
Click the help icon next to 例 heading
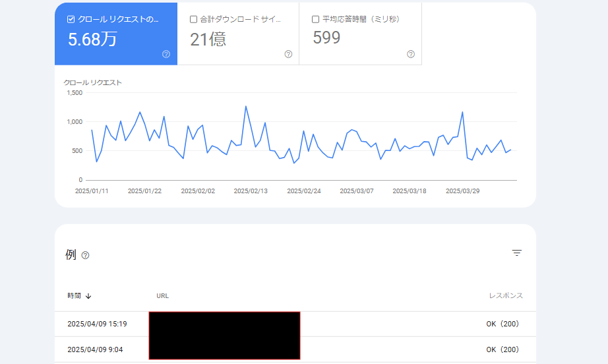click(85, 255)
